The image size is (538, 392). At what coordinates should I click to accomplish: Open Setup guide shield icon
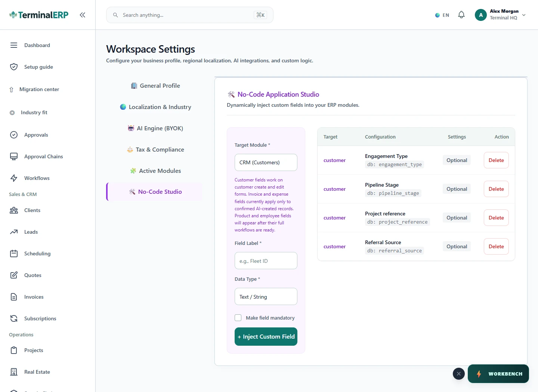pos(14,67)
